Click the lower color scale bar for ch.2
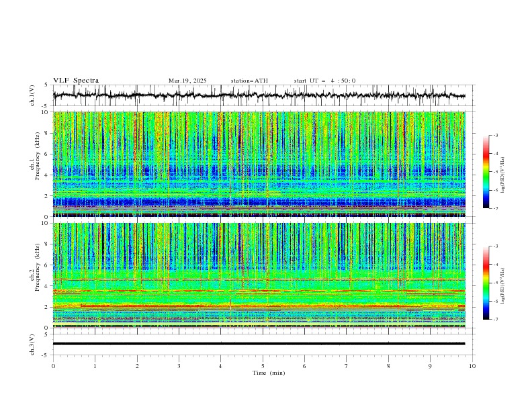The image size is (532, 411). click(x=486, y=283)
